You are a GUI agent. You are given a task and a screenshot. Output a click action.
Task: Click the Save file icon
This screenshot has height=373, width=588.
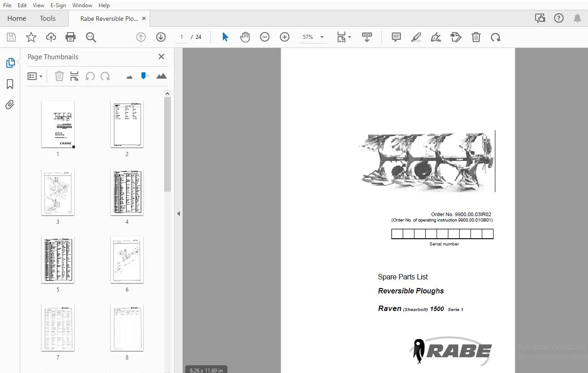coord(11,37)
